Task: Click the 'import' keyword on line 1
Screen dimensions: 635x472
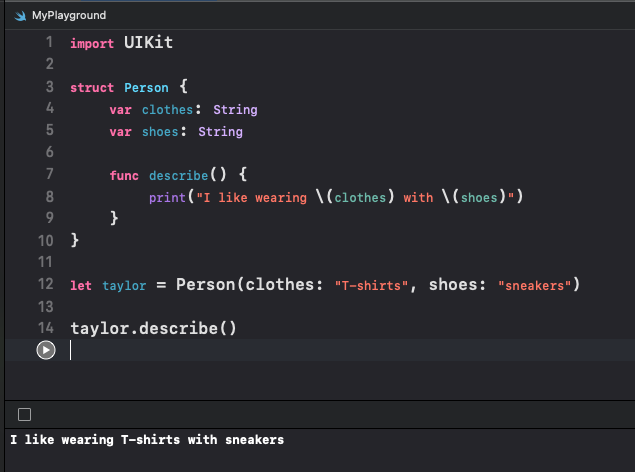Action: pyautogui.click(x=92, y=43)
